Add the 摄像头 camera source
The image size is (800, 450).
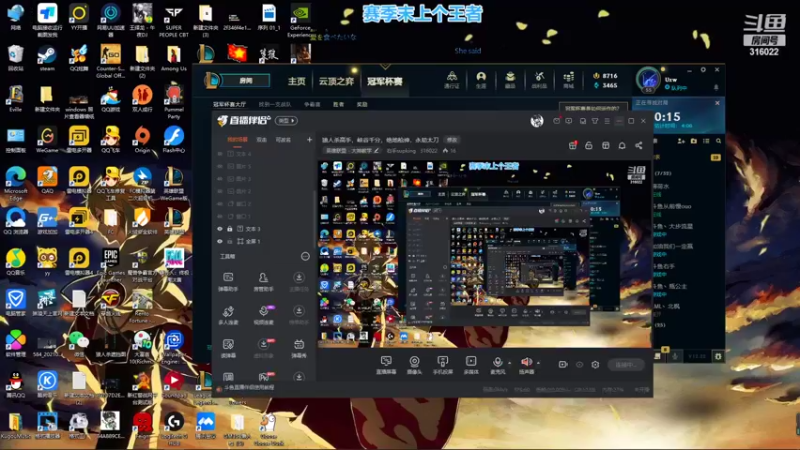(414, 365)
